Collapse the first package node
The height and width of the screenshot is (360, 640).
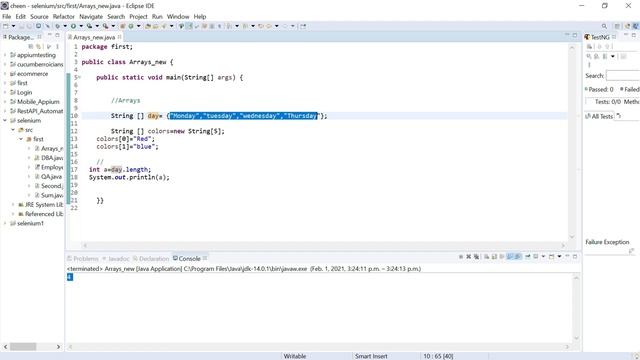coord(21,139)
